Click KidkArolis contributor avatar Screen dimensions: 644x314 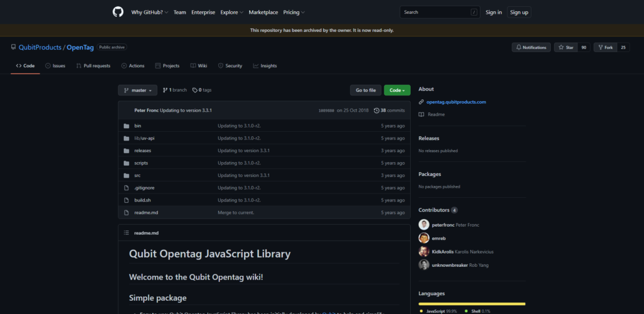click(424, 252)
